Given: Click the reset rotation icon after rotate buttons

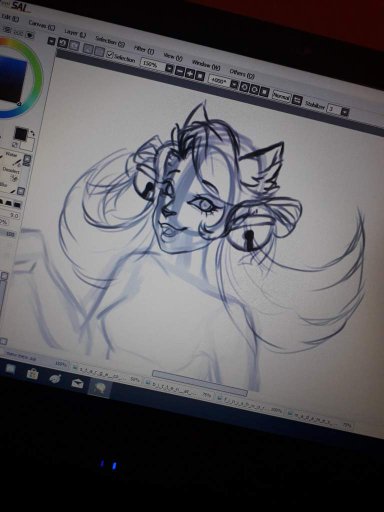Looking at the screenshot, I should 265,92.
